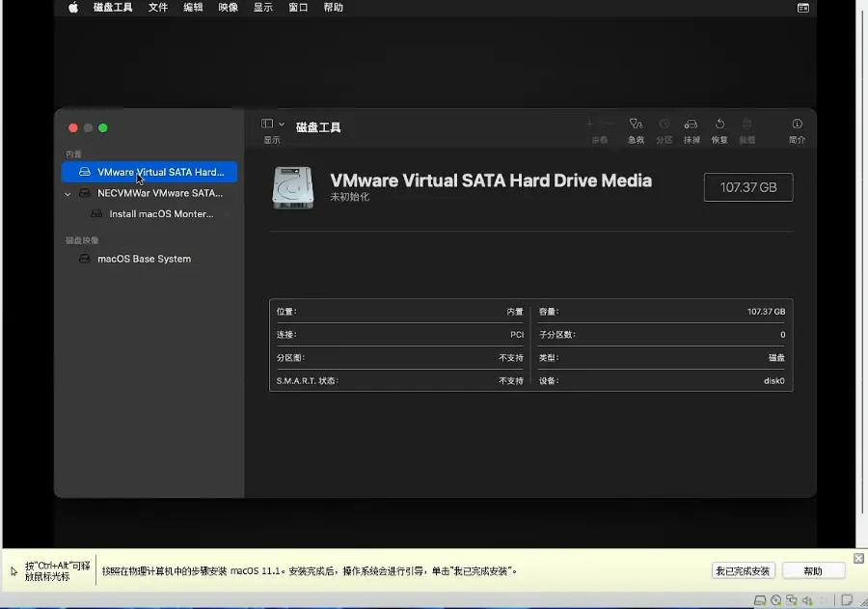Click the large hard drive icon
868x609 pixels.
[x=292, y=187]
